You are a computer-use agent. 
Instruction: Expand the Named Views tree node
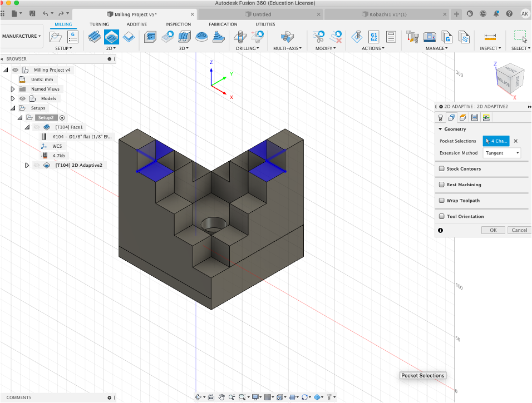pos(13,89)
